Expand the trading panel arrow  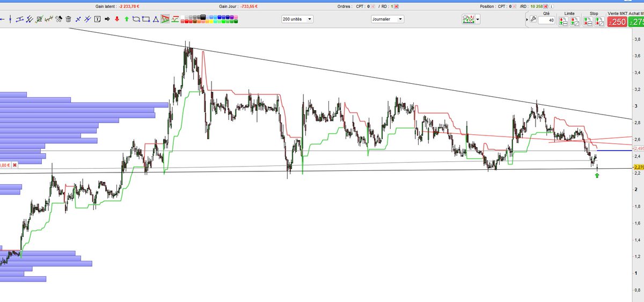527,19
